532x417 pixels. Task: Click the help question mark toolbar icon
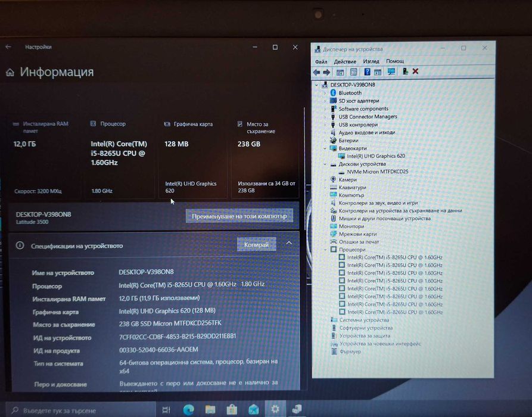click(367, 71)
